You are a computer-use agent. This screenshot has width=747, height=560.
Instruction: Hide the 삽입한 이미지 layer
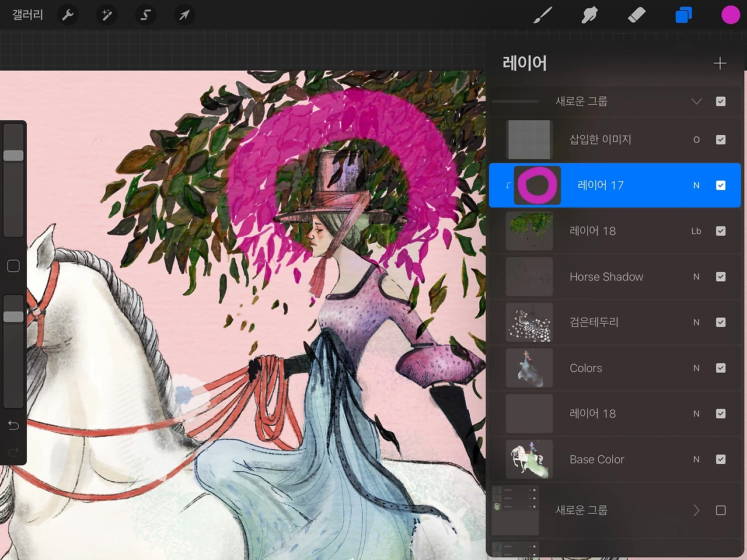click(x=721, y=139)
